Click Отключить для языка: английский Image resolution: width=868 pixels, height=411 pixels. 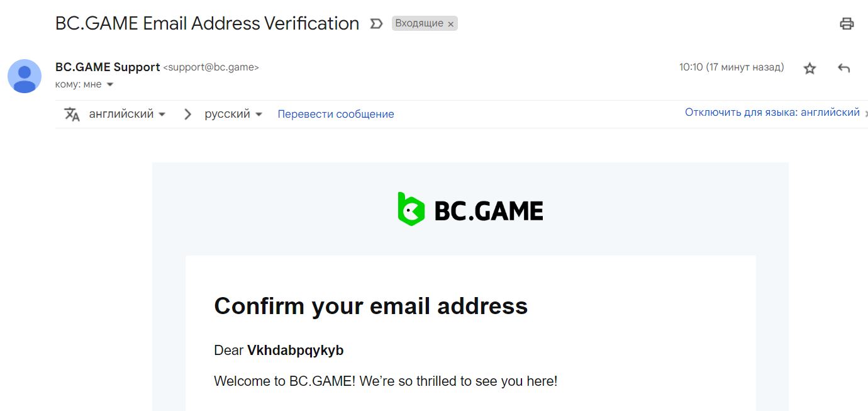772,113
